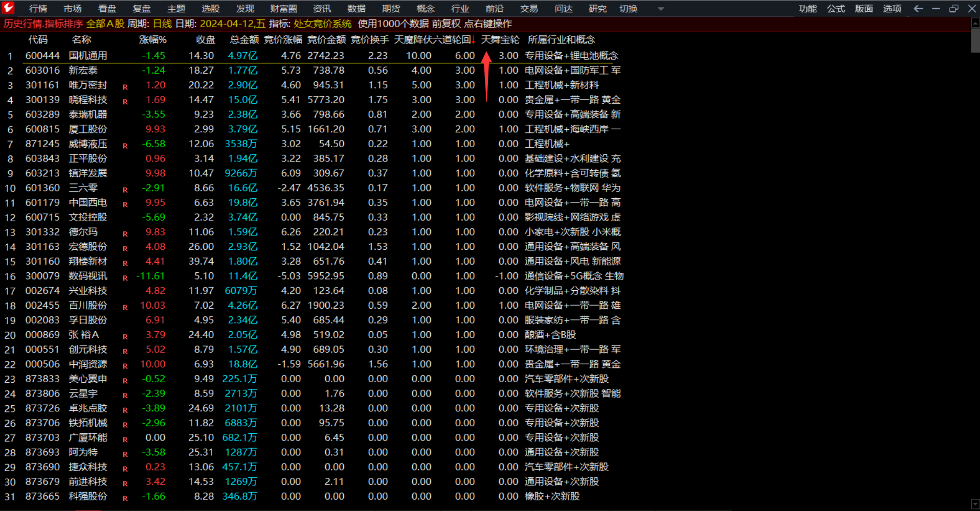
Task: Click the R marker beside 中国西电
Action: [x=125, y=204]
